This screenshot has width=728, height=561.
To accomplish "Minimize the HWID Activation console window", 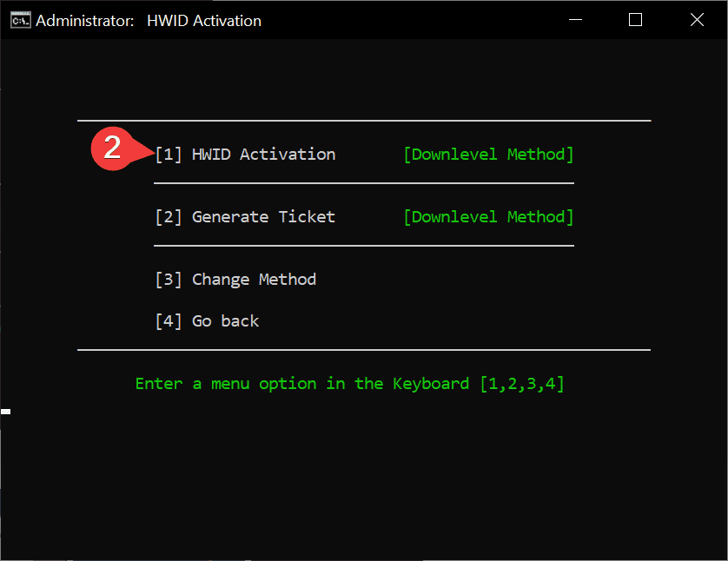I will [573, 20].
